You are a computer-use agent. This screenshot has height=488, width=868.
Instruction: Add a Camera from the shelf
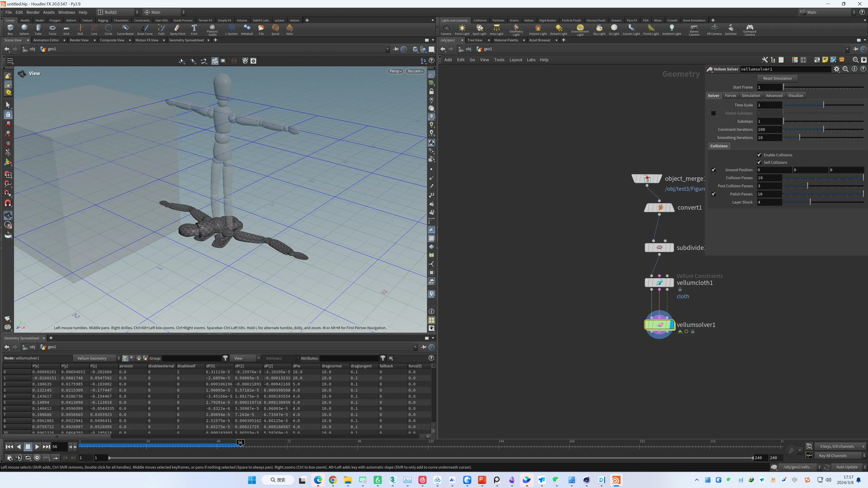click(446, 30)
